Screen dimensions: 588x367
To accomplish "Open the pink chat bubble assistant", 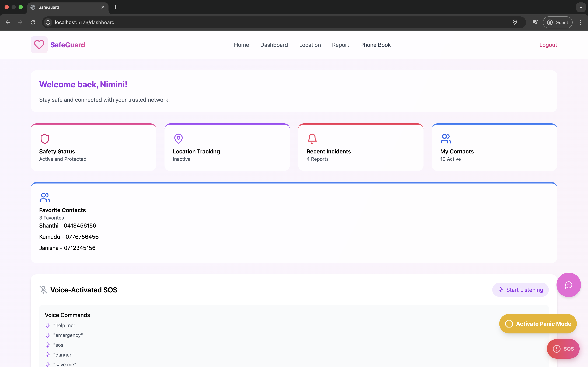I will pos(568,285).
